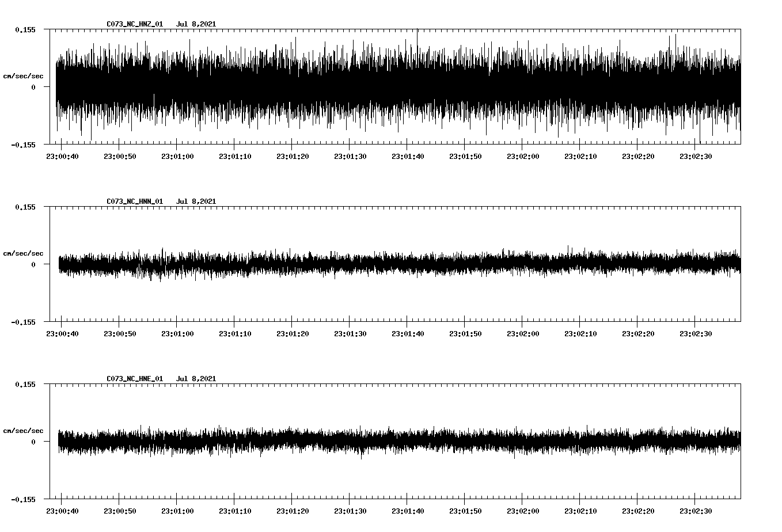Viewport: 782px width, 532px height.
Task: Click the C073_NC_HNN_01 plot title
Action: coord(135,202)
